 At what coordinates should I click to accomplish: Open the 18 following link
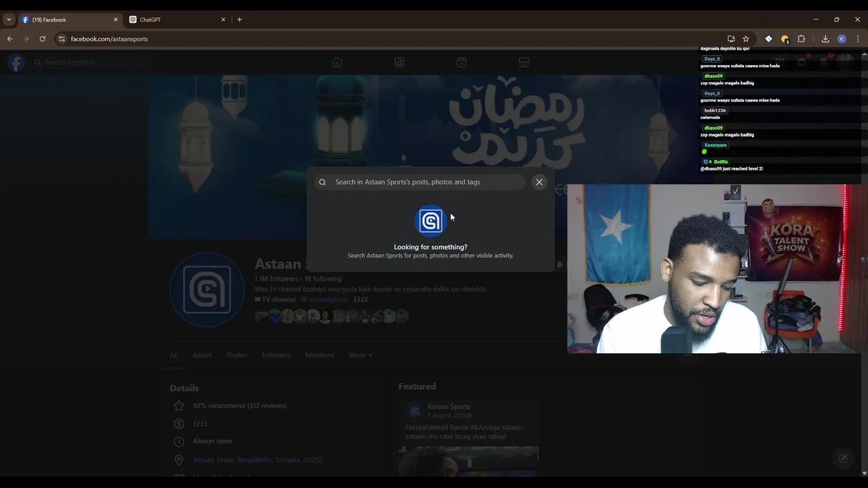323,279
